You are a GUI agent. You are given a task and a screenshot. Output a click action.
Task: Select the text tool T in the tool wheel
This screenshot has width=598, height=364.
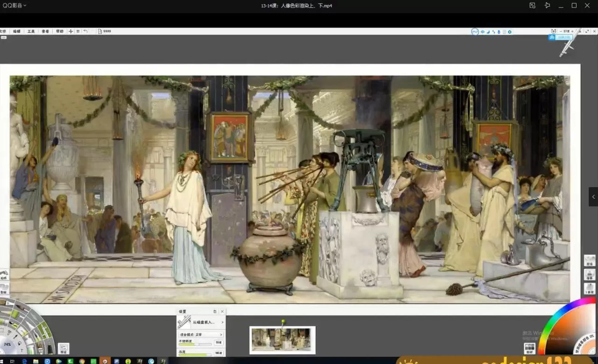point(21,350)
